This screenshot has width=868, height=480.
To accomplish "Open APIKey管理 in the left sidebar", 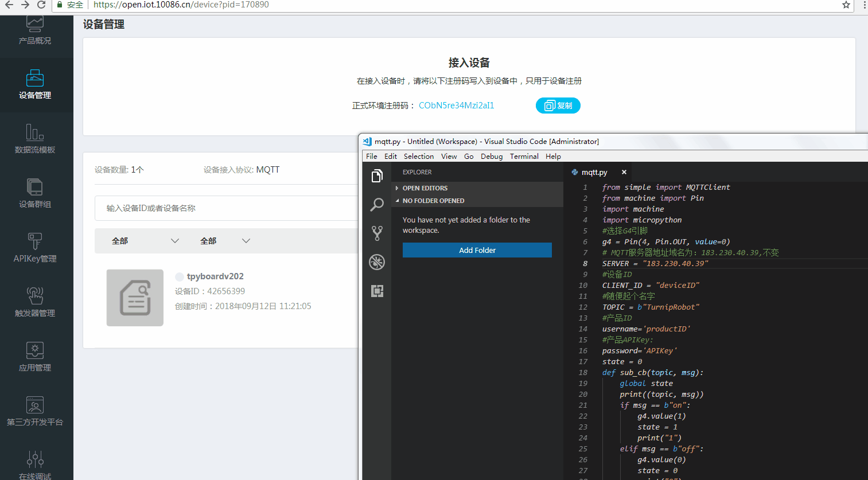I will click(x=35, y=248).
